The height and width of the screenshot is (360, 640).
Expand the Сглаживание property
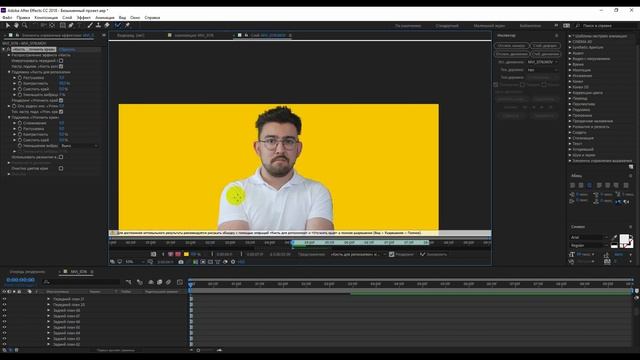click(14, 123)
